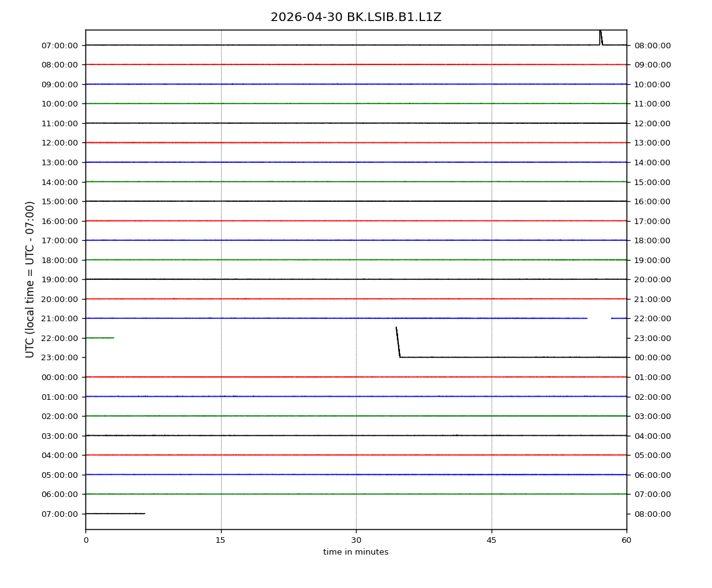Click the right-axis label 00:00:00
712x588 pixels.
[653, 358]
